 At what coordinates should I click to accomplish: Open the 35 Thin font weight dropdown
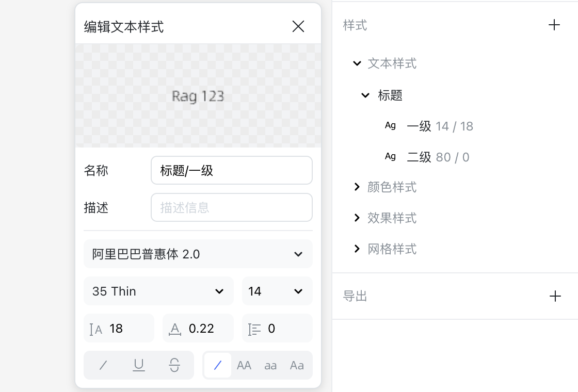(x=158, y=291)
